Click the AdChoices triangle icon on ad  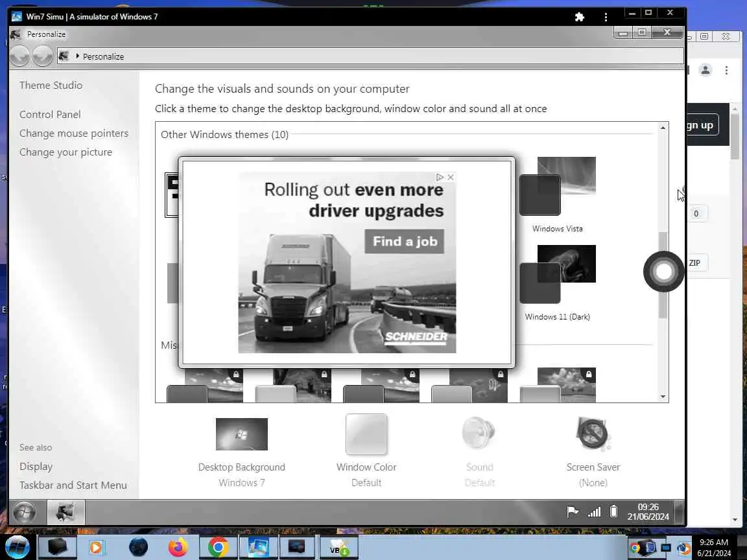(440, 177)
